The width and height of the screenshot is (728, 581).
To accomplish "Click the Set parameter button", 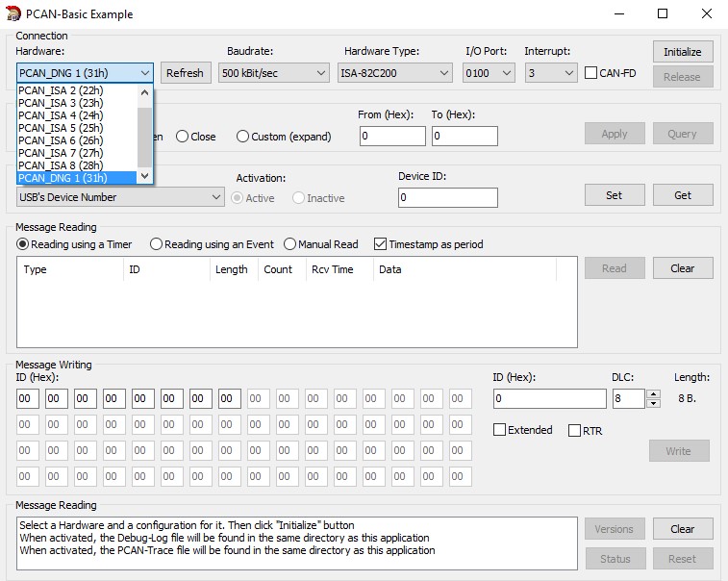I will (x=615, y=195).
